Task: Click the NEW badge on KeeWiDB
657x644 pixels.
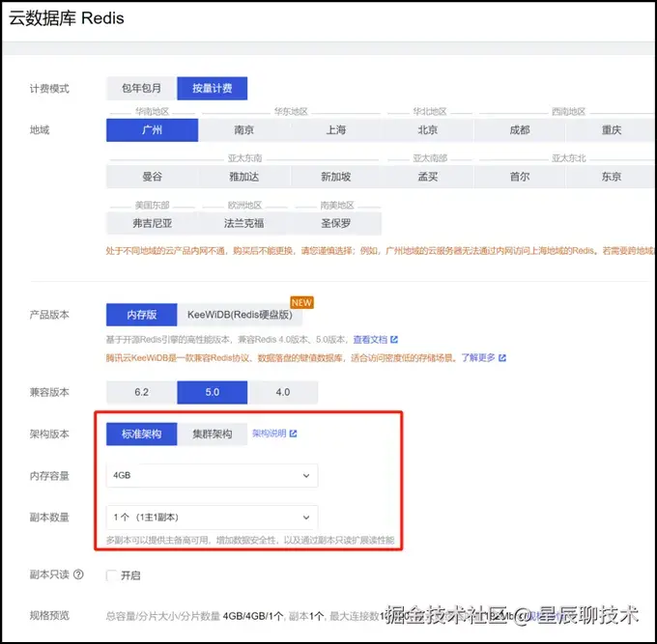Action: (x=302, y=302)
